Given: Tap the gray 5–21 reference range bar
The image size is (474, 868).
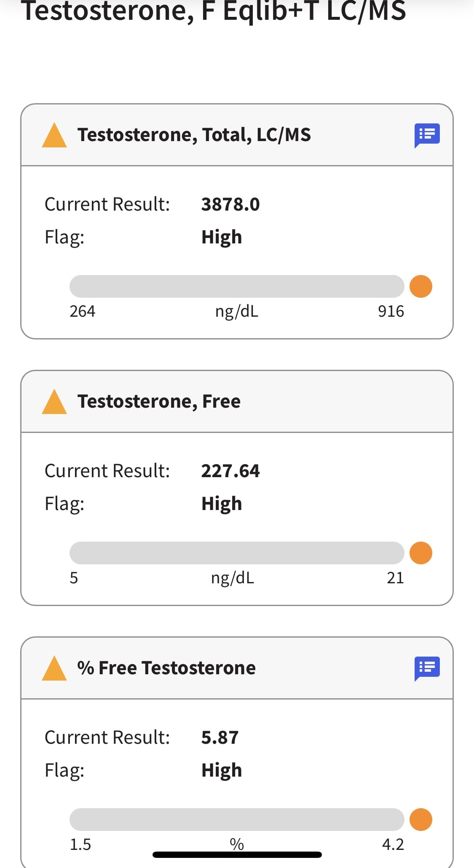Looking at the screenshot, I should coord(237,553).
